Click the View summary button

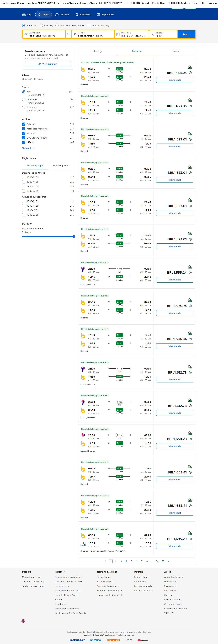pos(48,64)
